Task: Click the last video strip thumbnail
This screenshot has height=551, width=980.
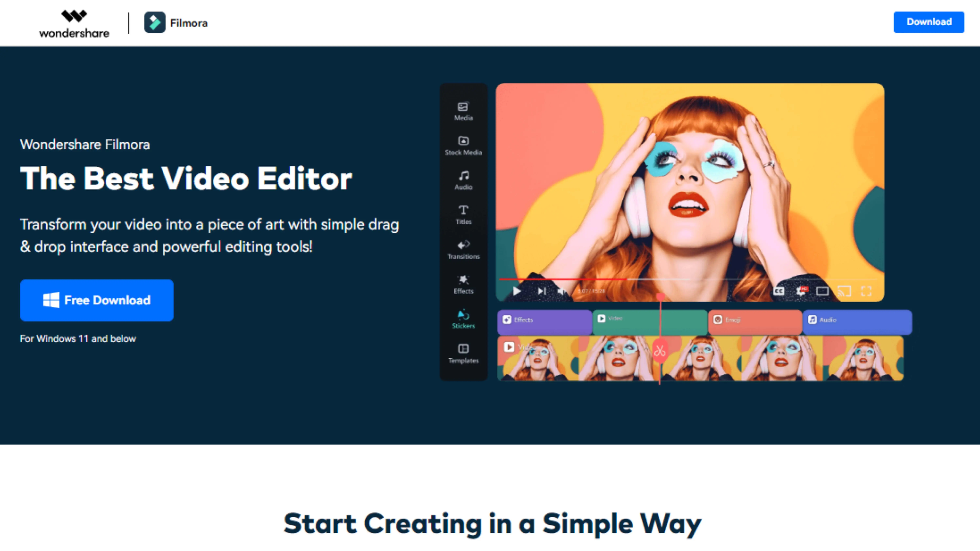Action: point(863,358)
